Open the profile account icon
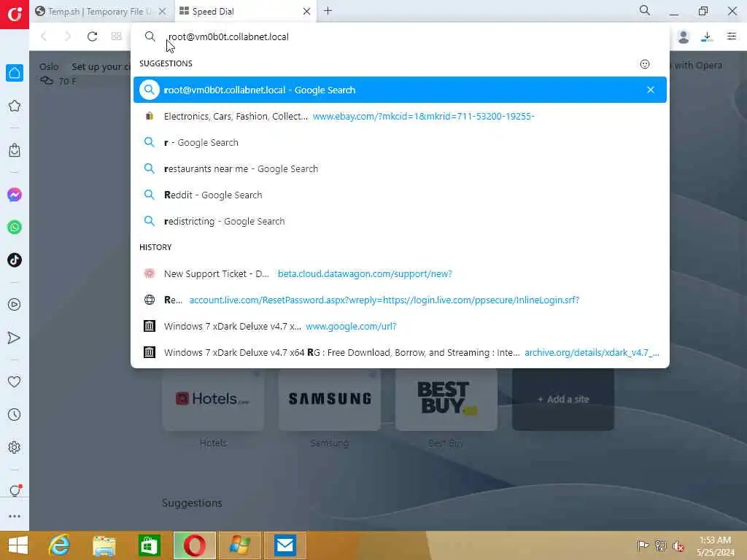 coord(683,36)
